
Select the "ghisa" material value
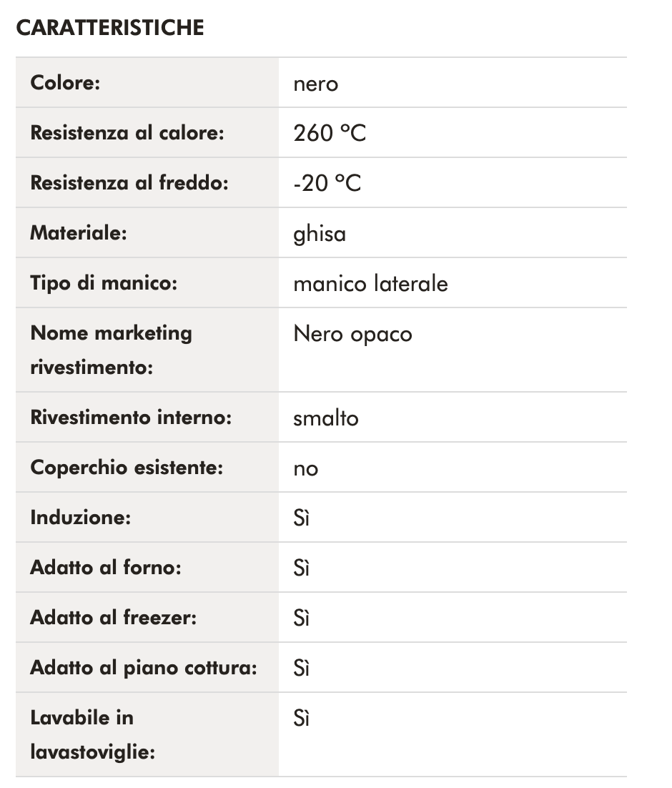tap(320, 234)
